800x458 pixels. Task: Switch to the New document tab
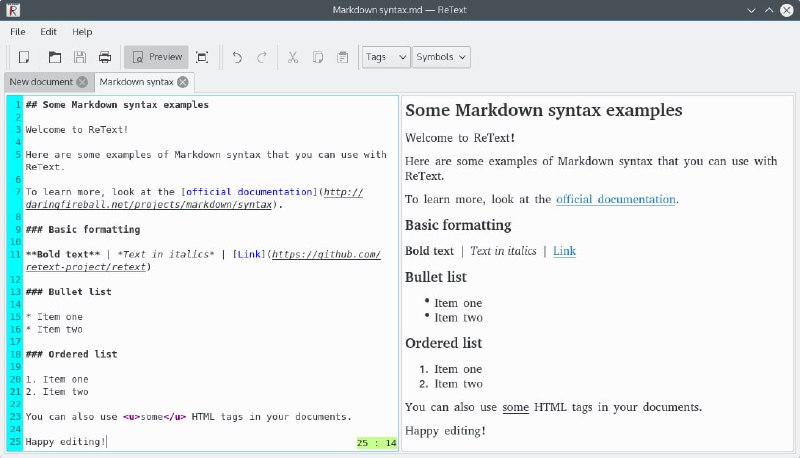(x=41, y=82)
